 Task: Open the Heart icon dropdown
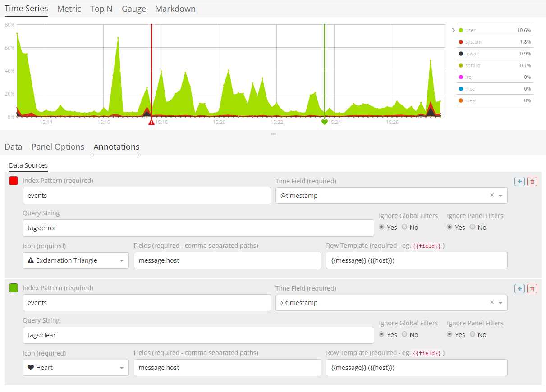pyautogui.click(x=76, y=368)
